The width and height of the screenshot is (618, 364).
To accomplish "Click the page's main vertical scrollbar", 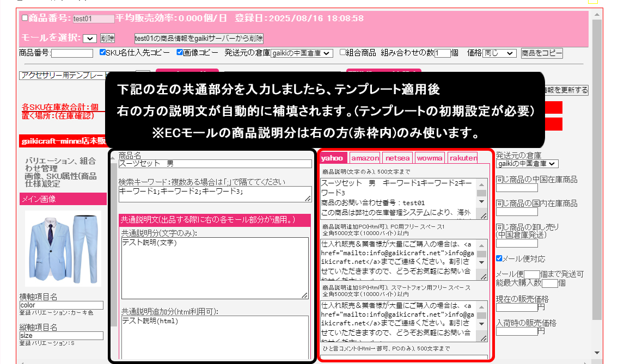I will pos(597,163).
